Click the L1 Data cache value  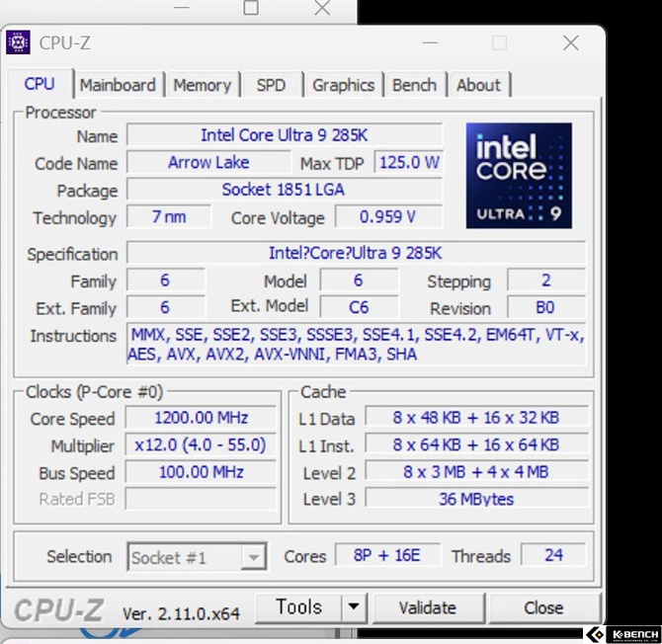[x=476, y=418]
